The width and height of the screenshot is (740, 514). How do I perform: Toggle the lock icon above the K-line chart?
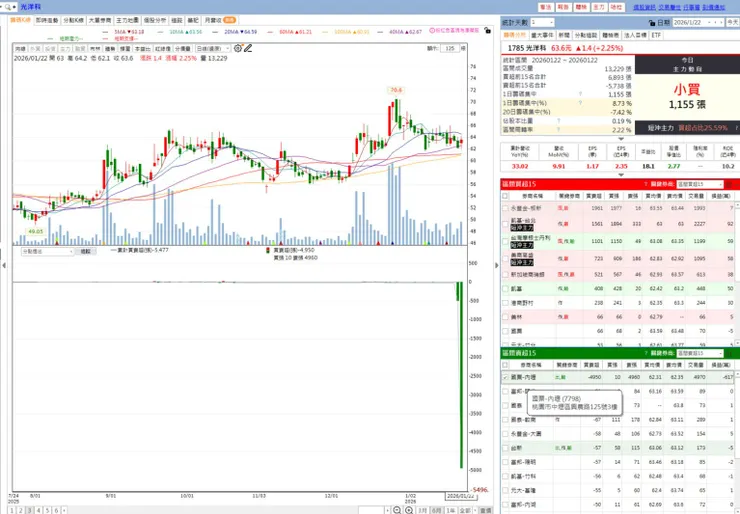coord(488,31)
